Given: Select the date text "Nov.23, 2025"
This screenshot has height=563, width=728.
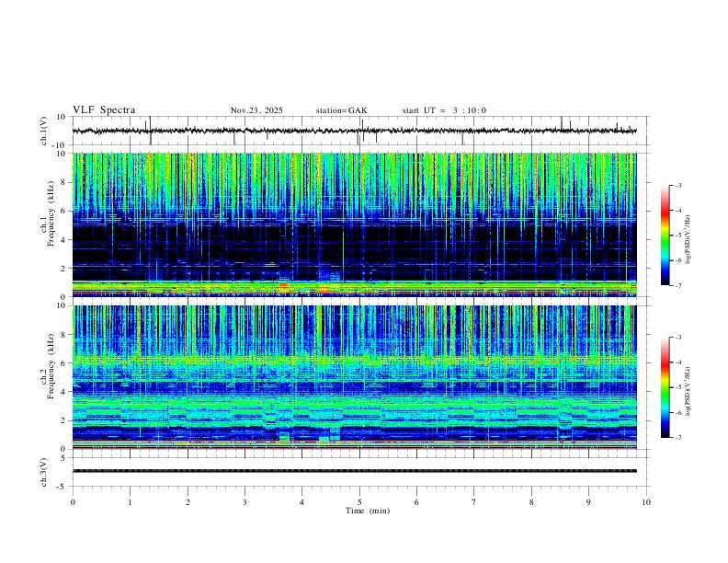Looking at the screenshot, I should (x=256, y=110).
